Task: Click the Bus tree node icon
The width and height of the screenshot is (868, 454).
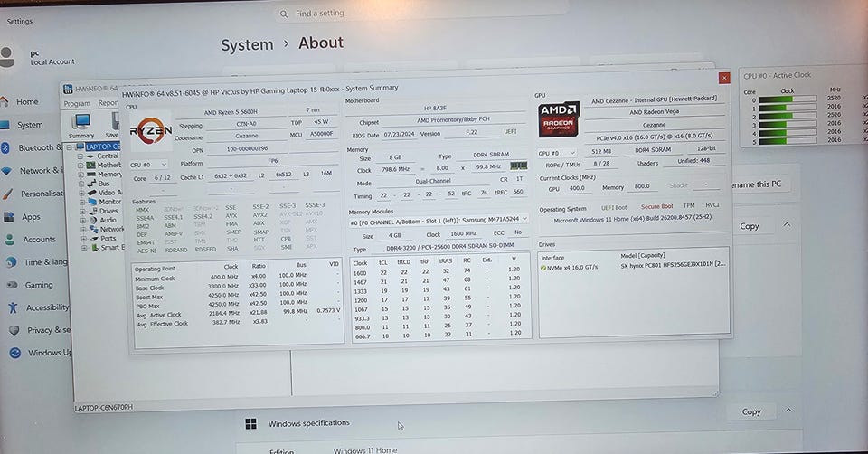Action: tap(91, 184)
